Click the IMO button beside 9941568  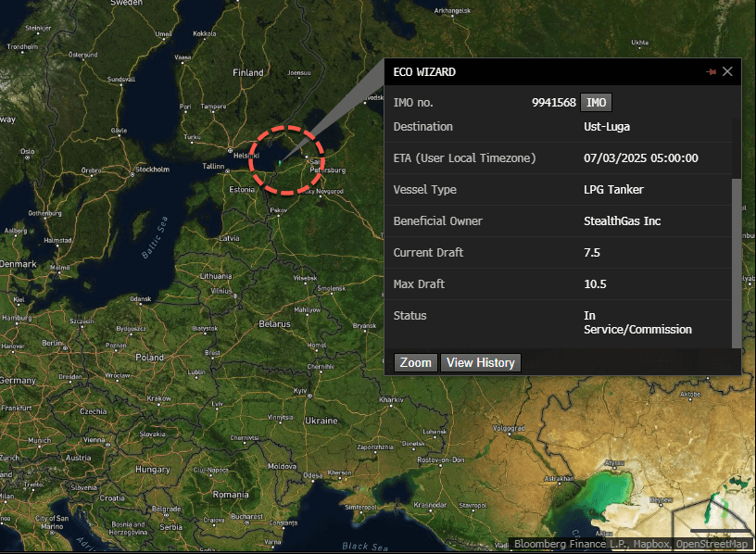596,103
